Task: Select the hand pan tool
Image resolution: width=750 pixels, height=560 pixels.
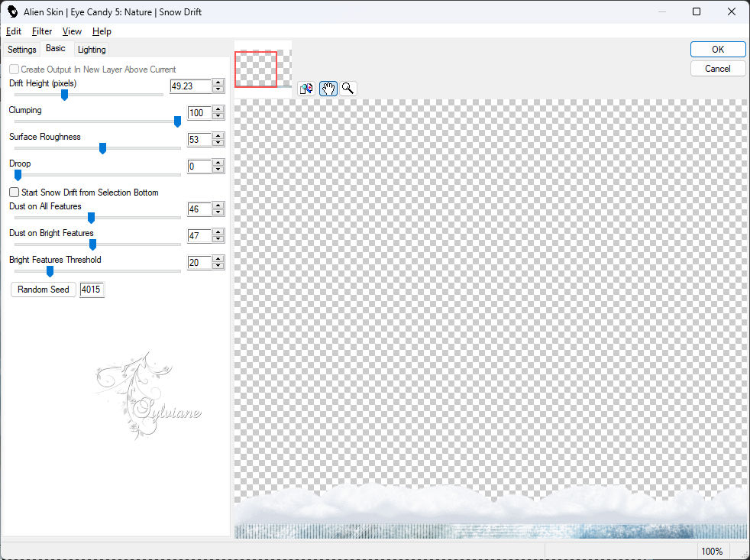Action: tap(328, 89)
